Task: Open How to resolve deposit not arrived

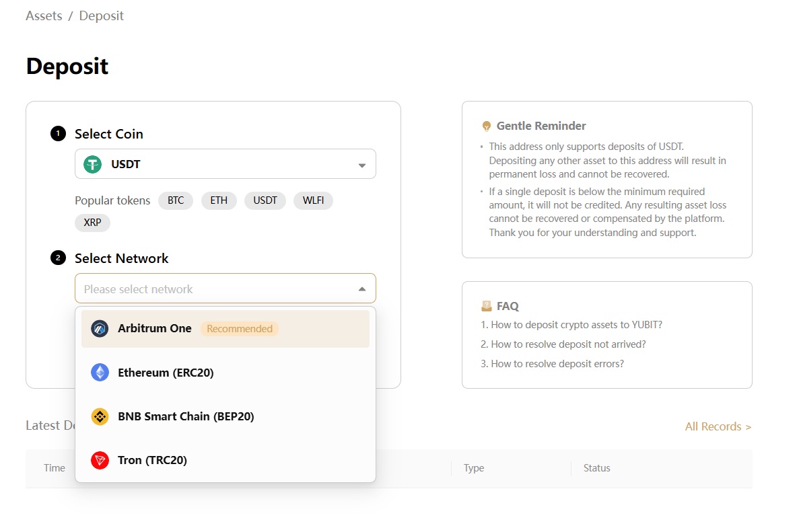Action: [563, 344]
